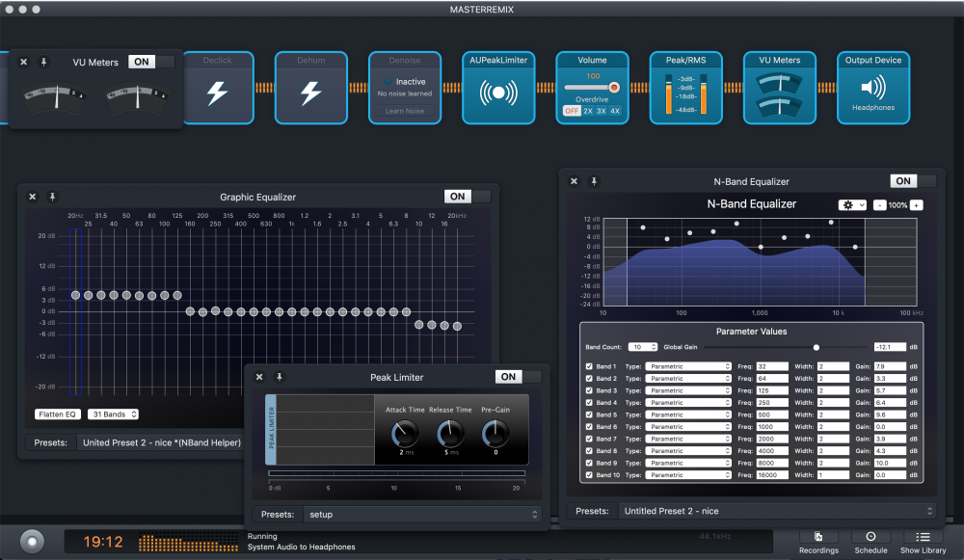Close the VU Meters popover

coord(23,62)
